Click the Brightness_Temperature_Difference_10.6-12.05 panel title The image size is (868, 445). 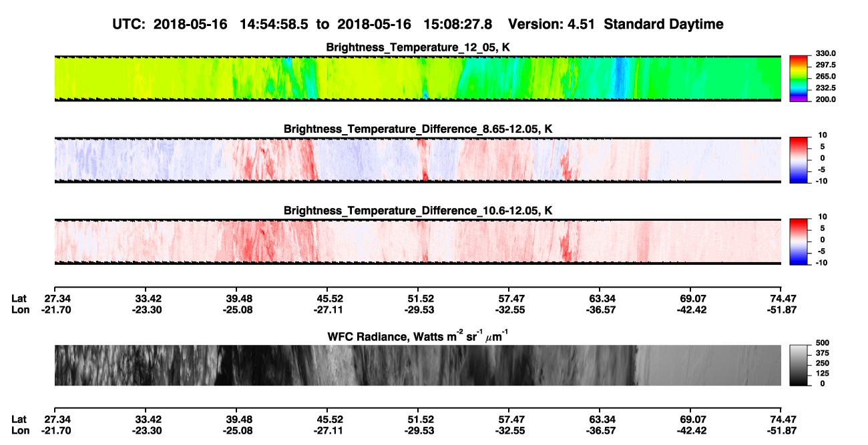[418, 211]
